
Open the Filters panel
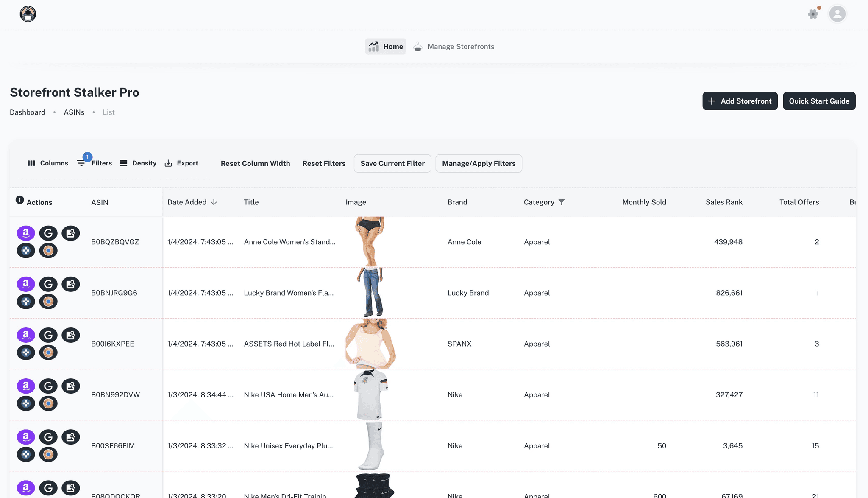[95, 163]
